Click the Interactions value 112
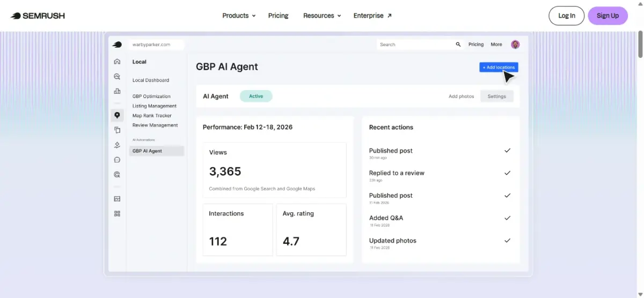The image size is (644, 298). click(218, 241)
